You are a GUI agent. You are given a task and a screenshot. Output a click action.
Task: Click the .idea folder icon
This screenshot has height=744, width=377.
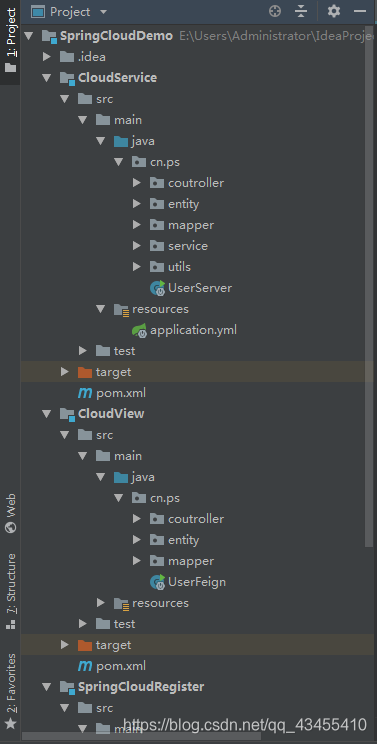[x=67, y=57]
